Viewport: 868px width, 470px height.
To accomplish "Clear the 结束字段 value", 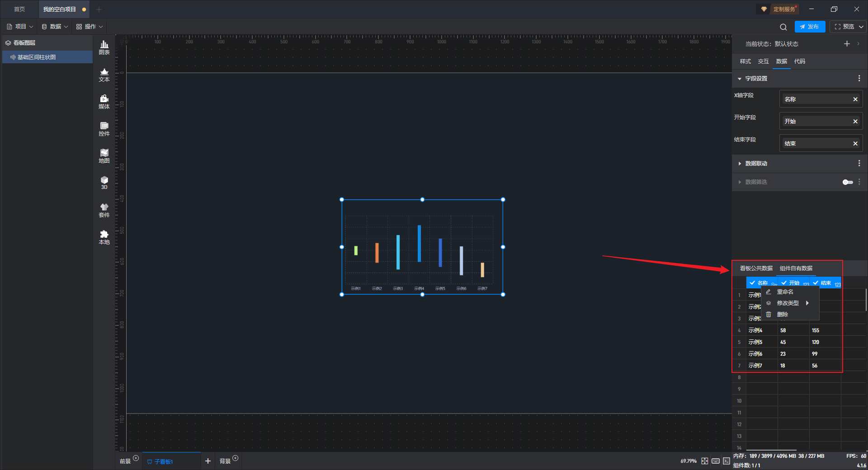I will [x=855, y=144].
